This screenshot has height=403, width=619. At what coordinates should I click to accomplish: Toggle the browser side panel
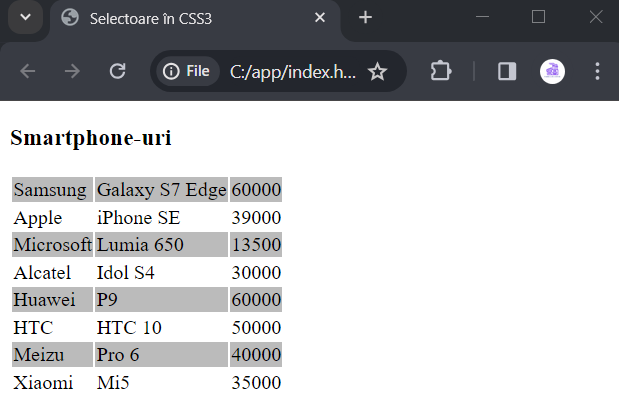(507, 71)
